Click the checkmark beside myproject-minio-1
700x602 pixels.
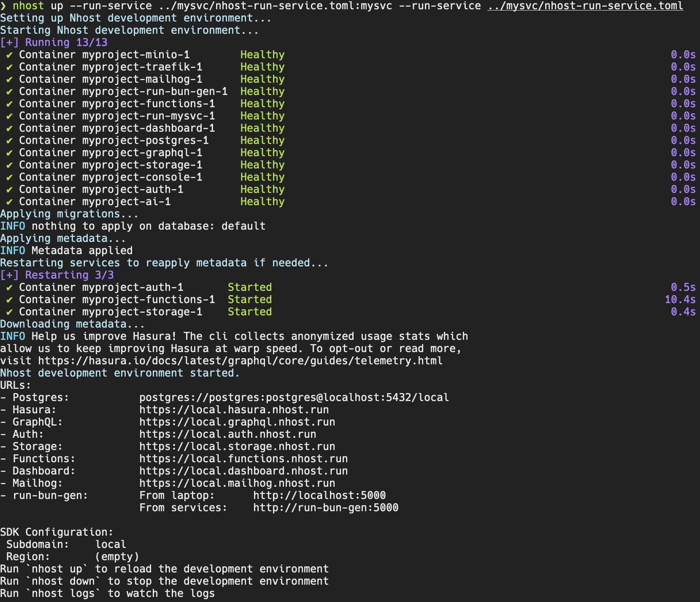[9, 54]
